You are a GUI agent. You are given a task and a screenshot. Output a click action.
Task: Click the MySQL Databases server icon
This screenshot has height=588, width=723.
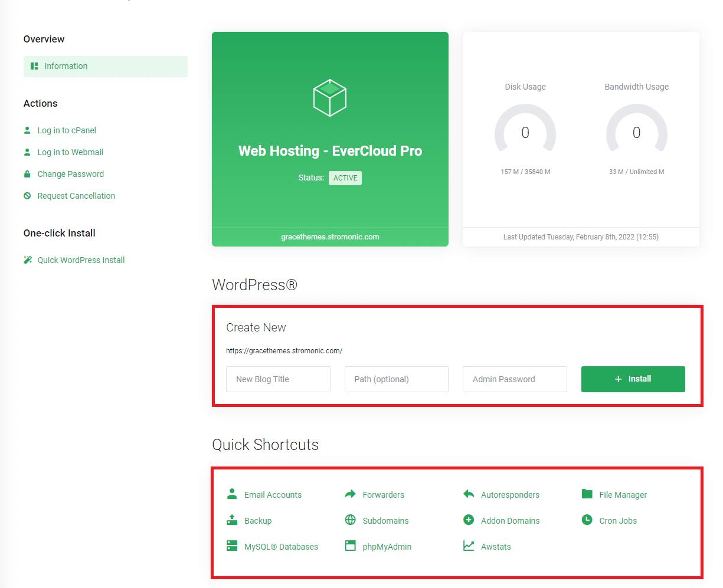[232, 546]
